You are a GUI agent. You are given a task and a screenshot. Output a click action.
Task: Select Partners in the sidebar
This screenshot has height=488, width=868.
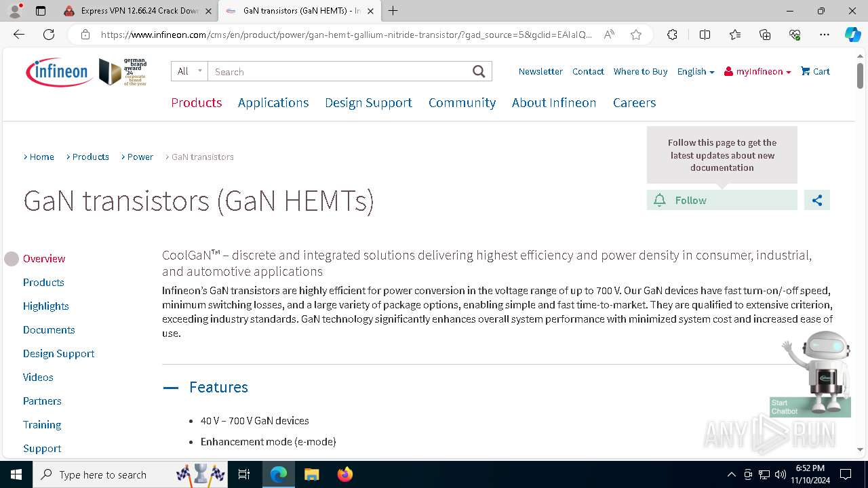(42, 401)
